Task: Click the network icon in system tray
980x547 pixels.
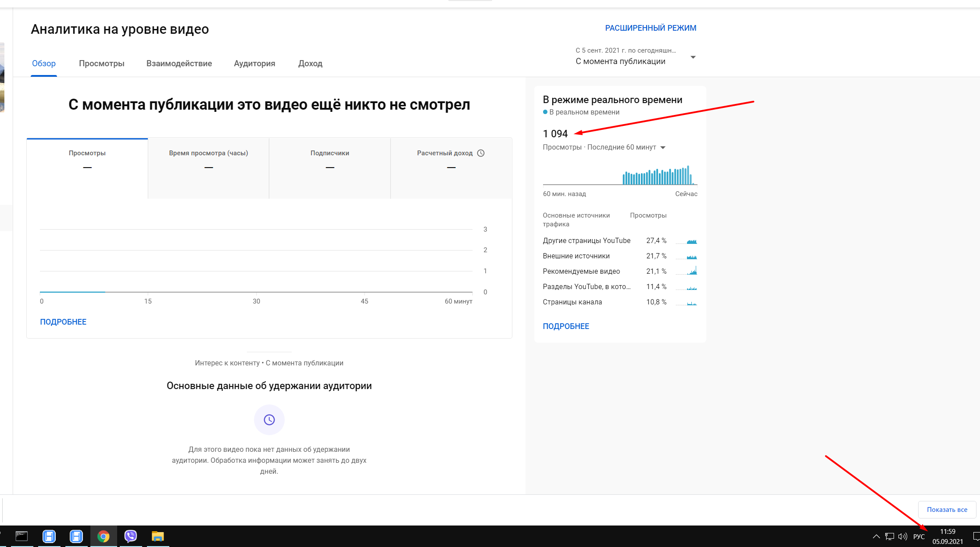Action: click(889, 536)
